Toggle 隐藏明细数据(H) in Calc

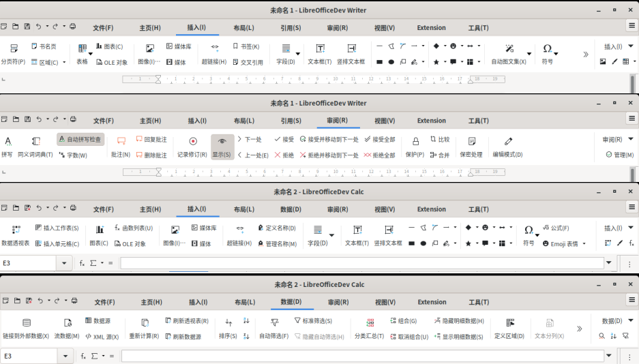pos(459,321)
